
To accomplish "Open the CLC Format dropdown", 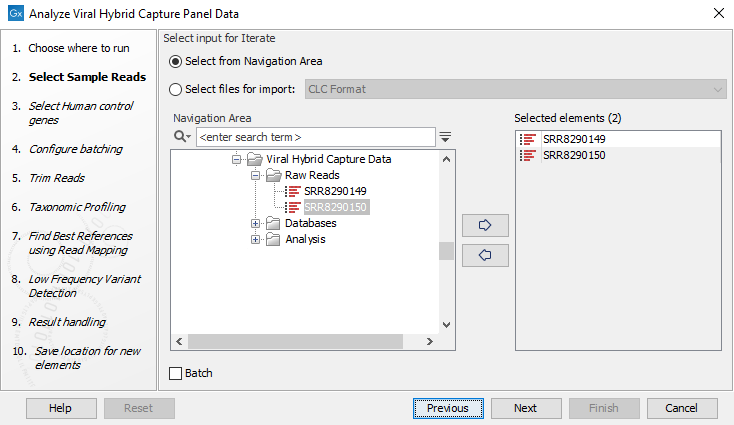I will point(515,89).
